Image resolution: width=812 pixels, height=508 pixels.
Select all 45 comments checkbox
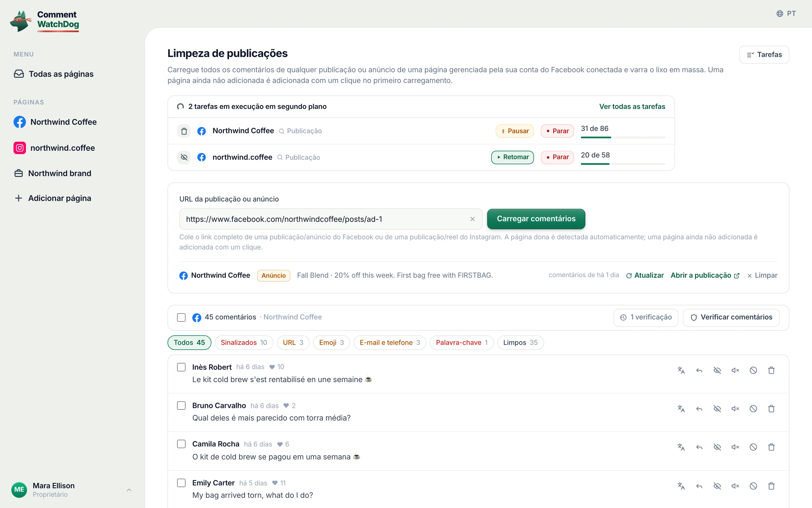(x=181, y=317)
